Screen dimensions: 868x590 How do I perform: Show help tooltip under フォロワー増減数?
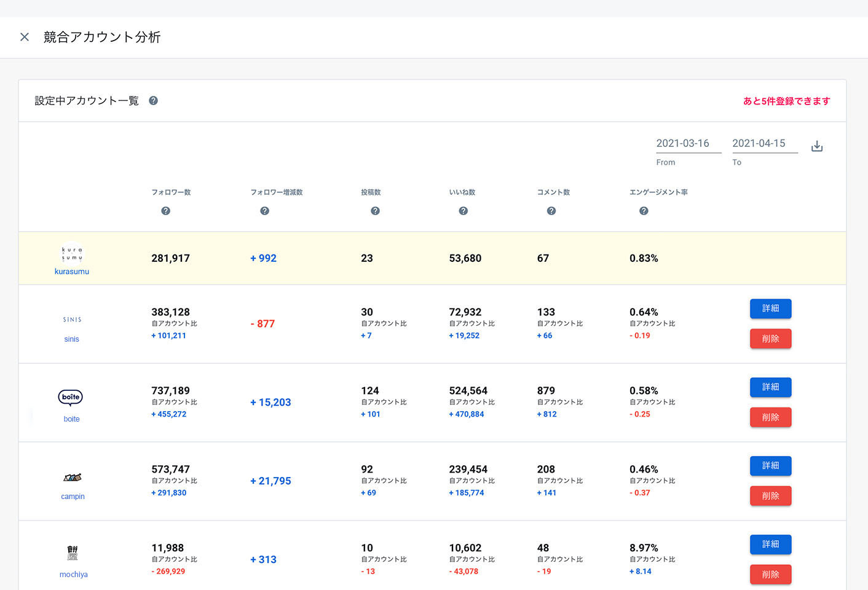point(264,211)
